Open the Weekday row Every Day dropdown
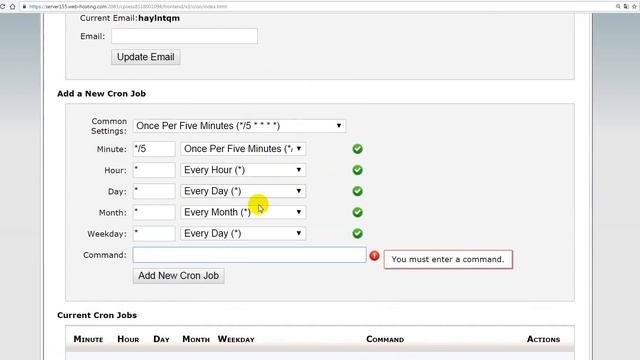Image resolution: width=640 pixels, height=360 pixels. (x=243, y=234)
